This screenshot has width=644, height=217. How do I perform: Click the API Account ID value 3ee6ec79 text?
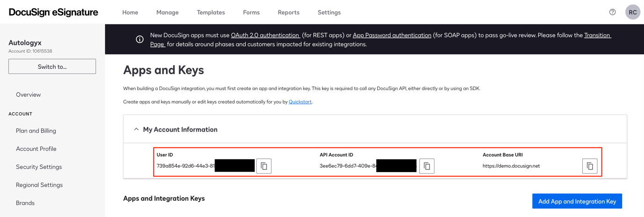click(348, 166)
